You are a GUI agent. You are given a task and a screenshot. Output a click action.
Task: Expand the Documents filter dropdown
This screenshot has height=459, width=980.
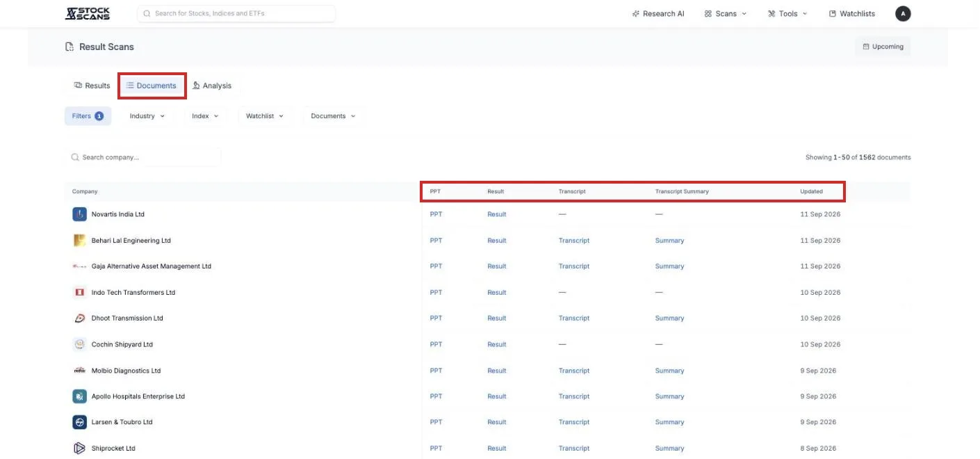coord(333,116)
